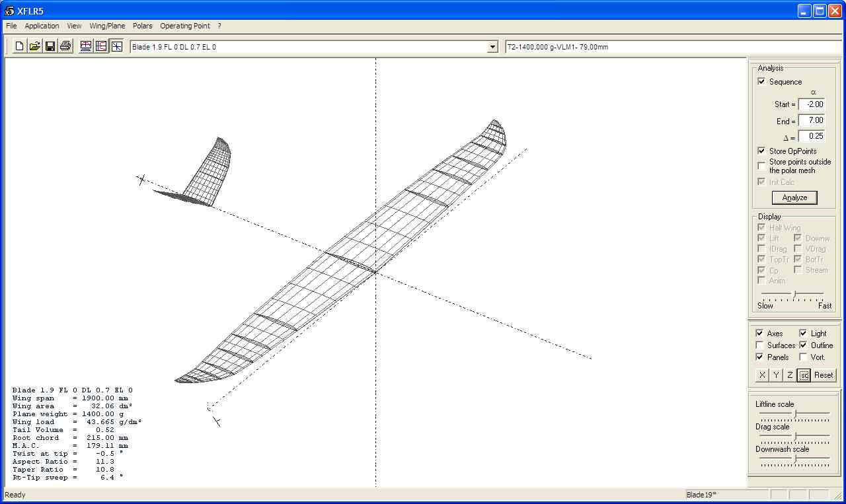Toggle the Store OpPoints checkbox
The height and width of the screenshot is (504, 846).
(x=761, y=151)
